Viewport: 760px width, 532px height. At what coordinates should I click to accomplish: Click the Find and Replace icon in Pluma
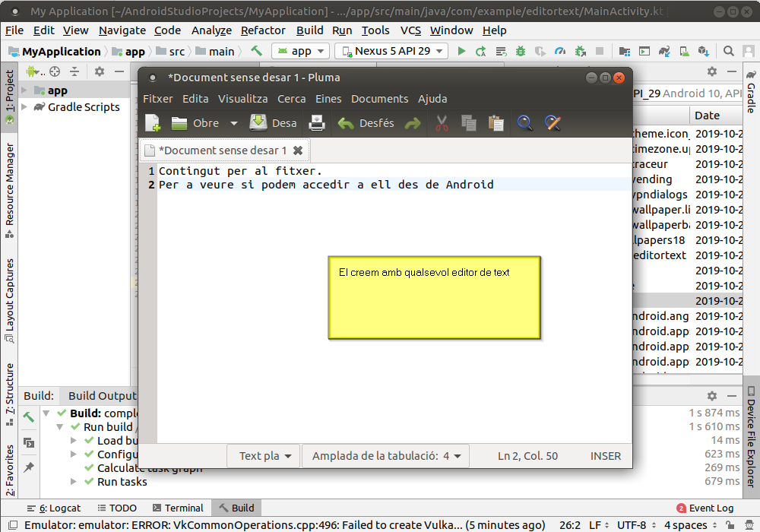coord(553,123)
